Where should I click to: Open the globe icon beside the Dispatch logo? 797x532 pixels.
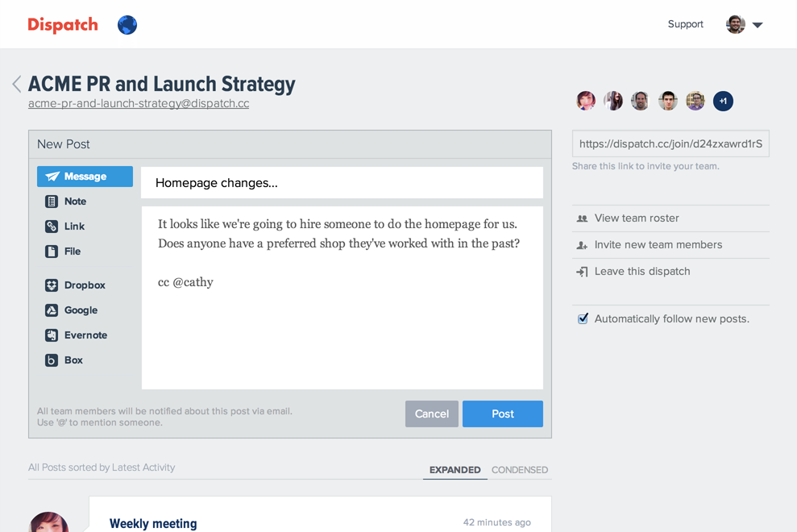click(127, 25)
